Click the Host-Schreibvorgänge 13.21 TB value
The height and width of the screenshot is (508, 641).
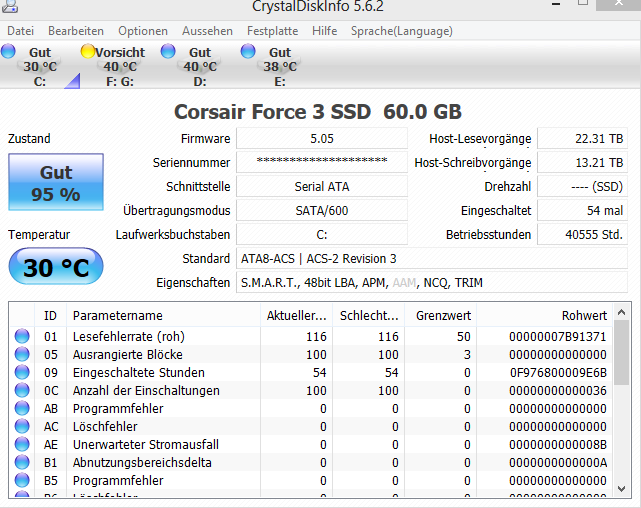582,162
